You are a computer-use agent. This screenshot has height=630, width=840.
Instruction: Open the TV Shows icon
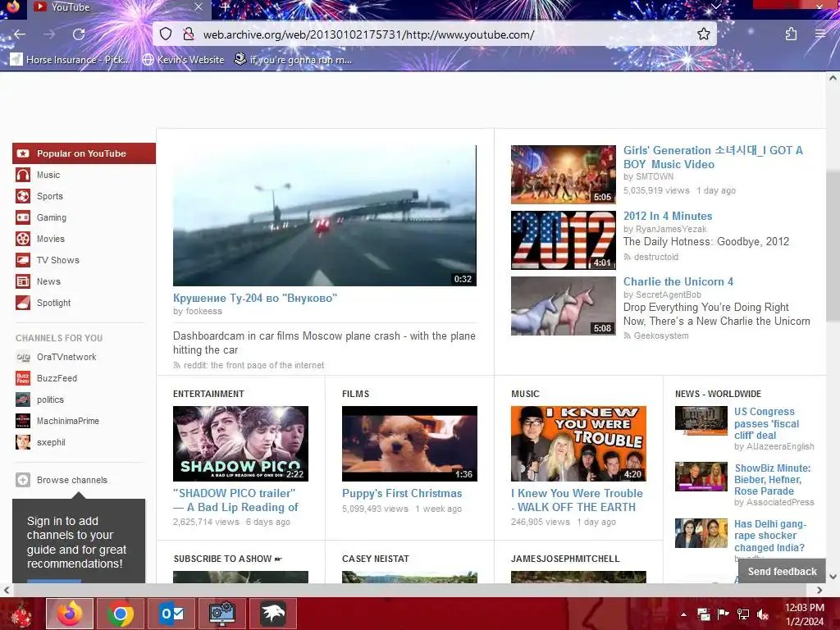click(22, 260)
